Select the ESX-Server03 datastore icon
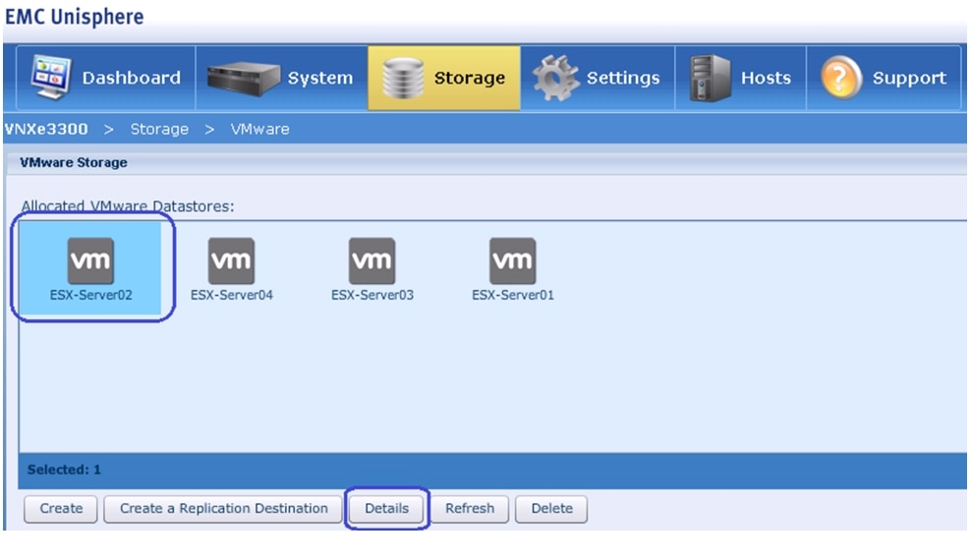Viewport: 971px width, 560px height. 371,260
